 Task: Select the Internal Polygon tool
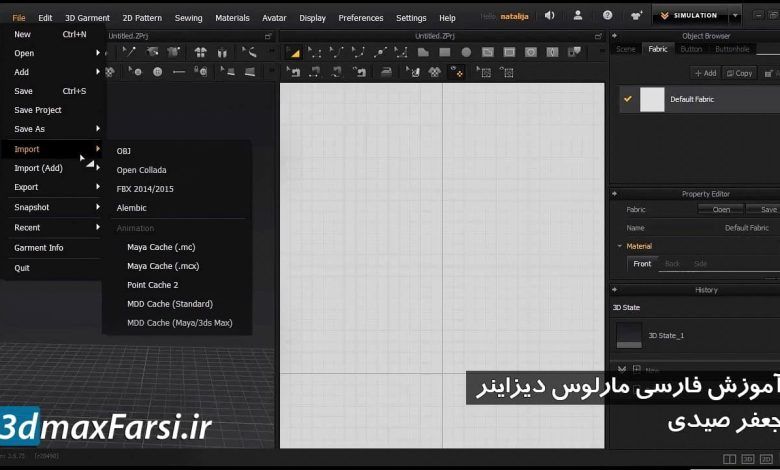488,52
